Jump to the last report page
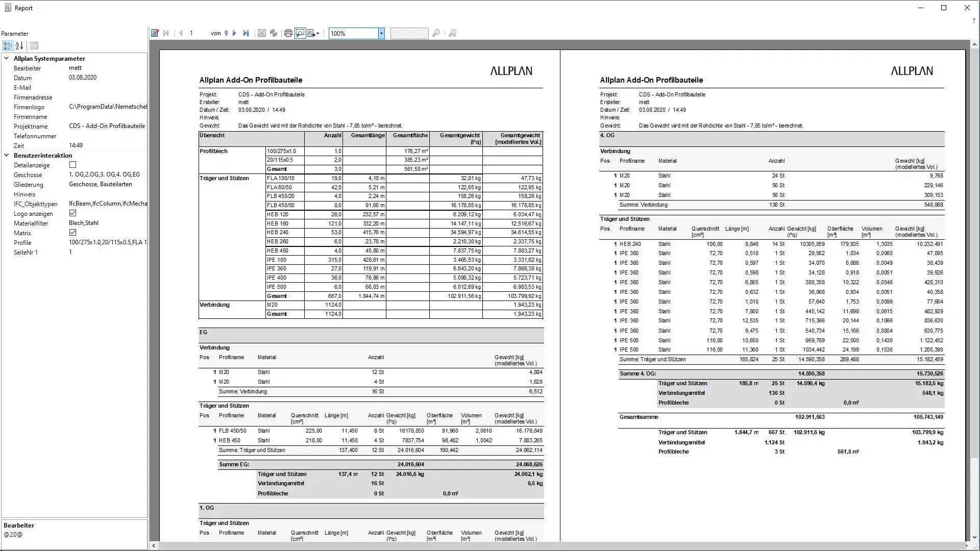Screen dimensions: 980x551 [247, 33]
